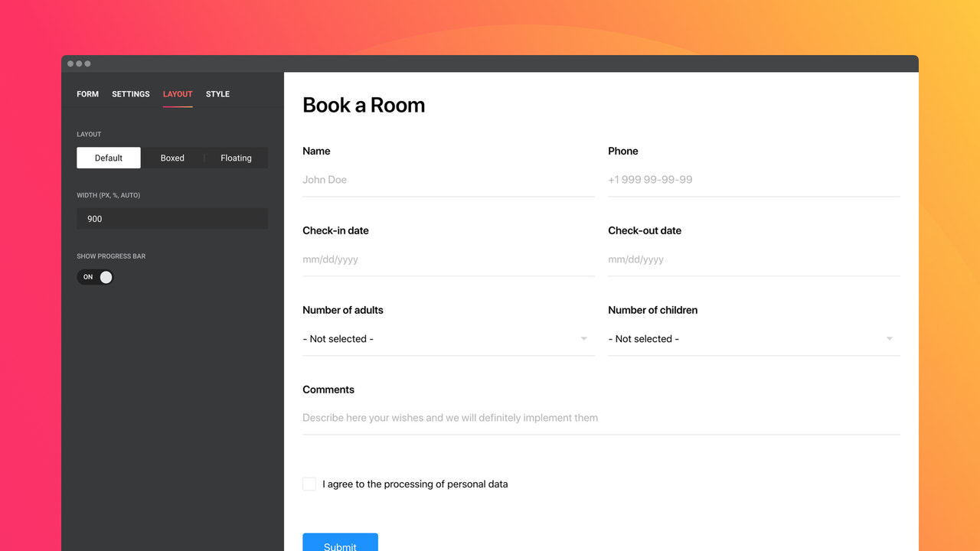
Task: Click the width value input showing 900
Action: 172,219
